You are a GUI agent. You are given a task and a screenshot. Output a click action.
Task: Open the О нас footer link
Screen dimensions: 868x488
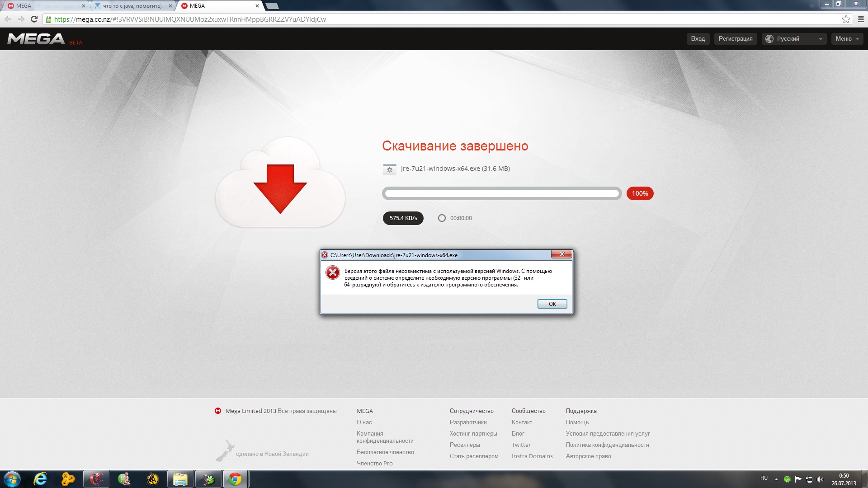(364, 422)
